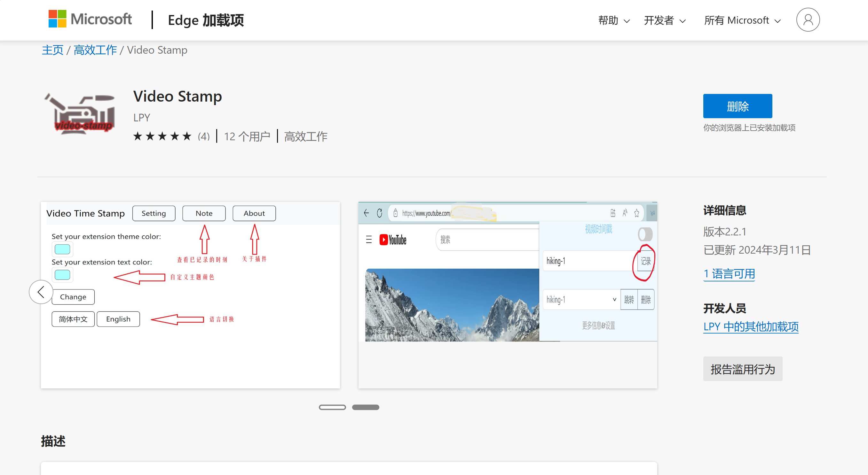Open the user account profile icon
Viewport: 868px width, 475px height.
[807, 20]
